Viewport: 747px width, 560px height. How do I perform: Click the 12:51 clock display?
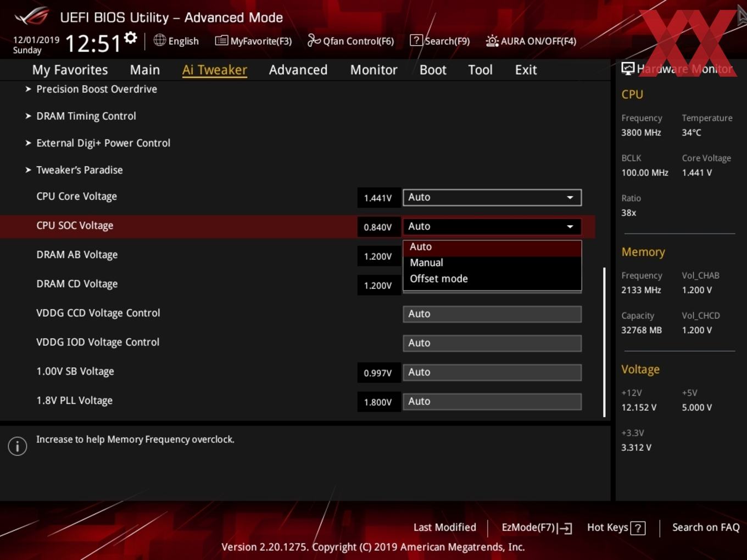(x=93, y=43)
